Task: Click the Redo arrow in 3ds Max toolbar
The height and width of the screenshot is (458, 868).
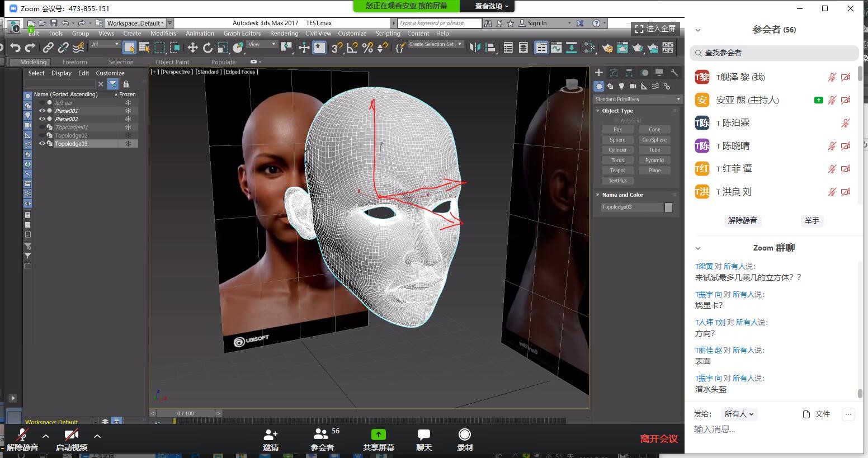Action: pyautogui.click(x=30, y=48)
